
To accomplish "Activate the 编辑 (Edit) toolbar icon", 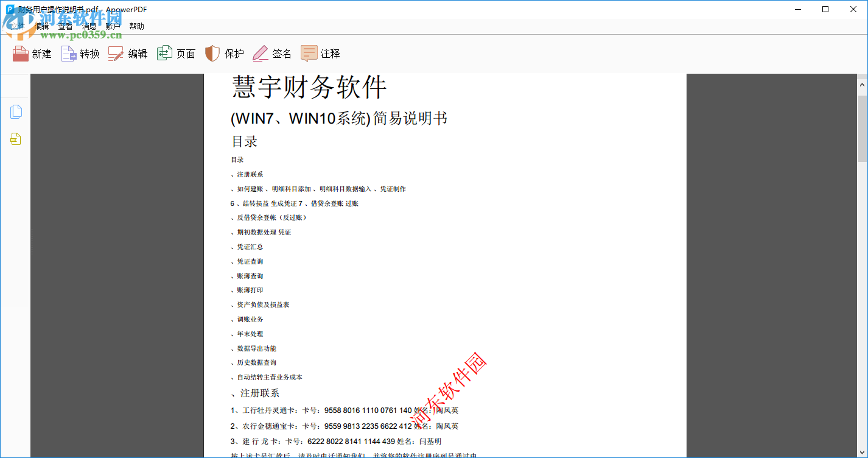I will coord(127,54).
